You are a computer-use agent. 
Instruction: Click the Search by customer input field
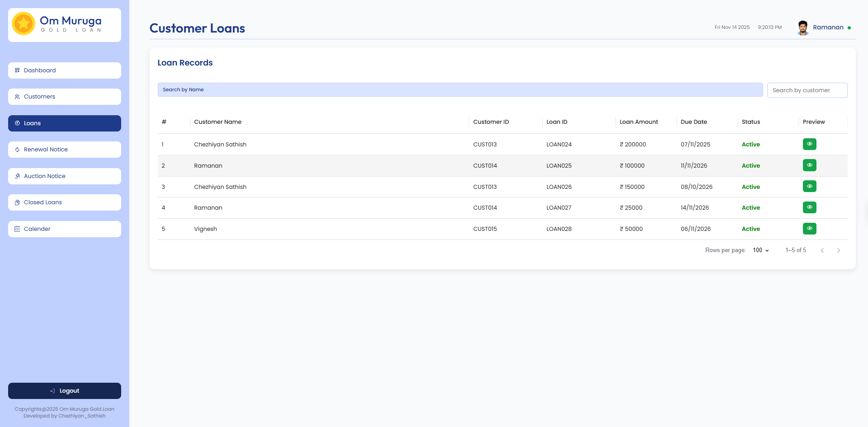807,90
